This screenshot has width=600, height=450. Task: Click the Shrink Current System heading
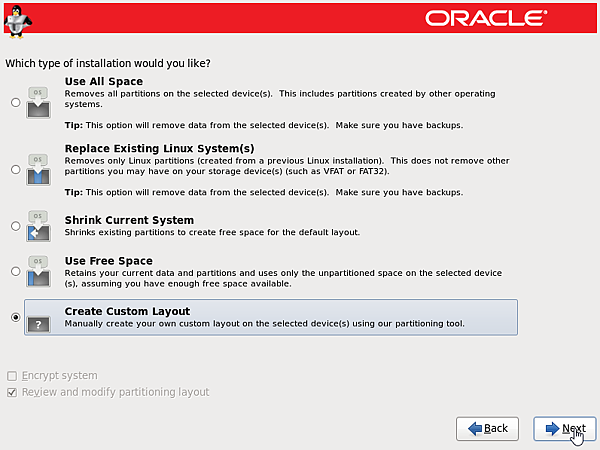pyautogui.click(x=129, y=220)
